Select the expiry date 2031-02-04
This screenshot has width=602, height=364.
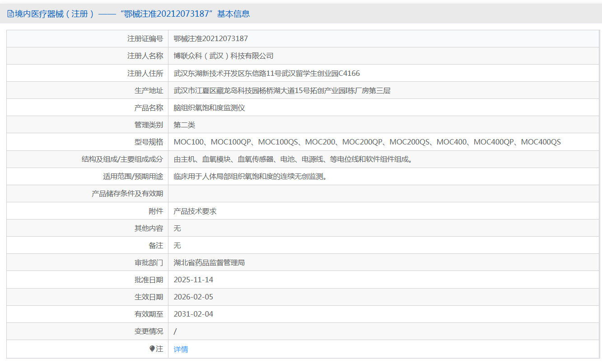[193, 314]
